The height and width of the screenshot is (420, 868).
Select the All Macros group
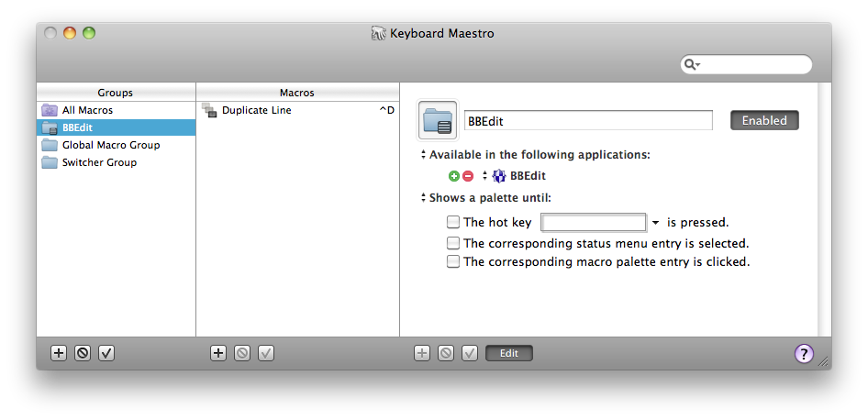[117, 110]
